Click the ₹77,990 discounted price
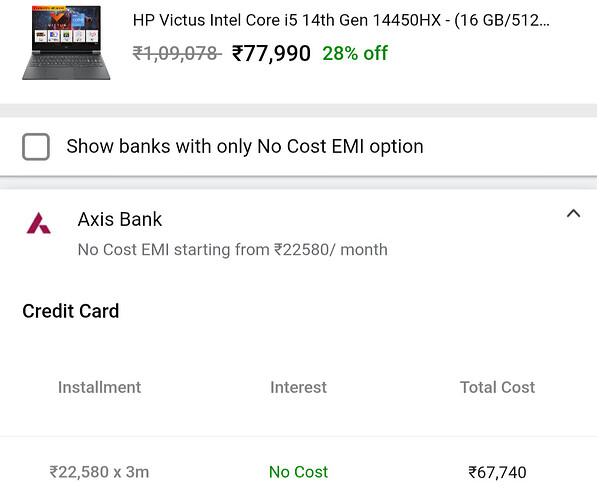 click(x=271, y=53)
